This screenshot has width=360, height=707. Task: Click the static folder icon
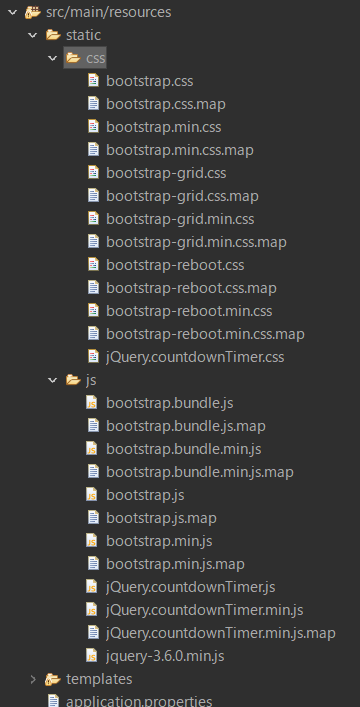tap(53, 35)
